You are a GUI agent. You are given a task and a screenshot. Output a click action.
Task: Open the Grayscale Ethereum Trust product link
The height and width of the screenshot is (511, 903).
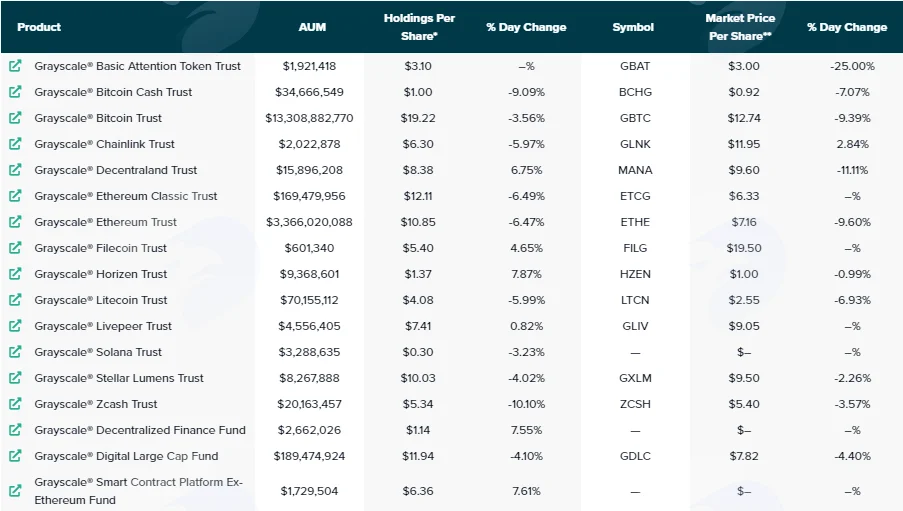coord(105,222)
